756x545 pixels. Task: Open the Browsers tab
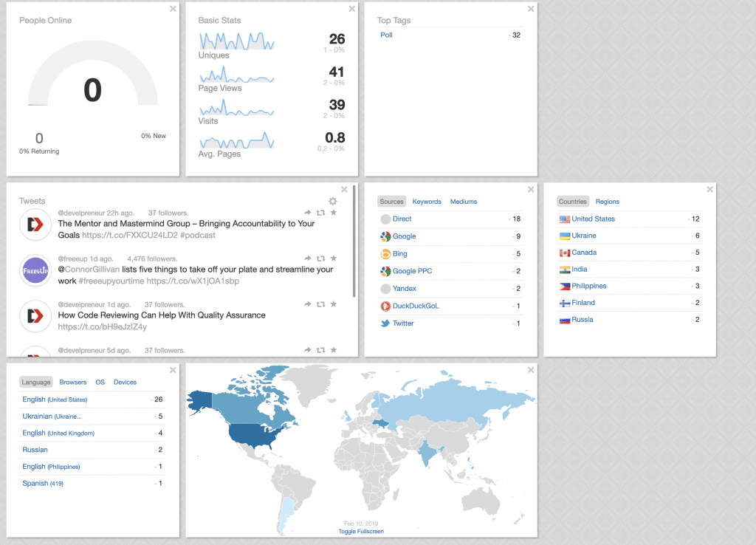(x=73, y=383)
